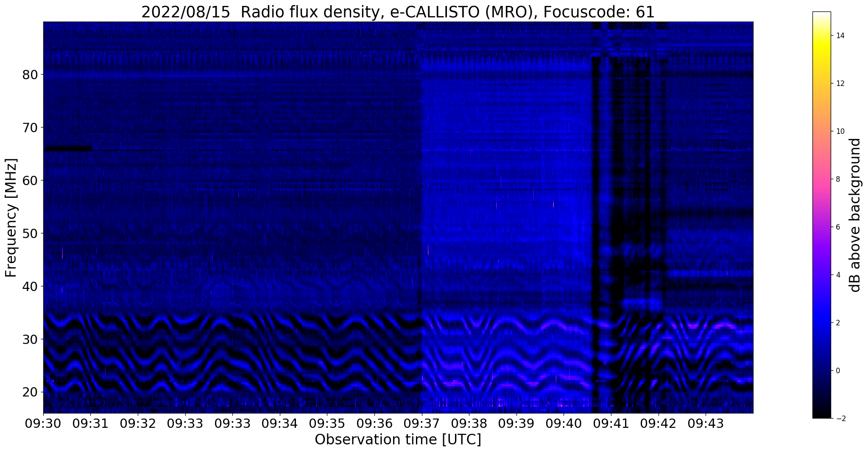Click the 'Observation time [UTC]' x-axis label
The width and height of the screenshot is (868, 452).
pyautogui.click(x=398, y=439)
